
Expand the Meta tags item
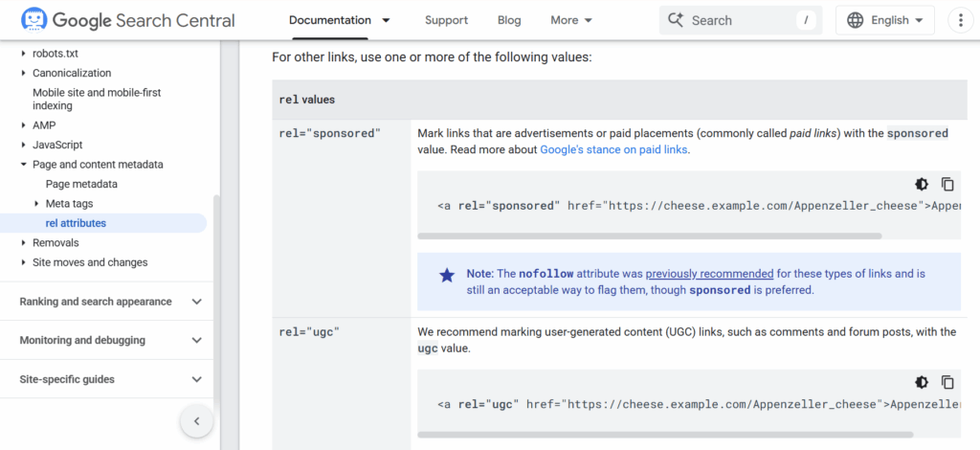pyautogui.click(x=37, y=204)
